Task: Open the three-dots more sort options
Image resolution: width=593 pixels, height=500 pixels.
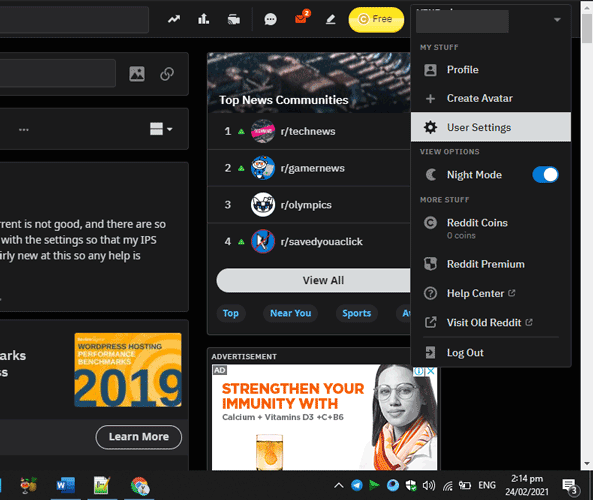Action: pos(24,130)
